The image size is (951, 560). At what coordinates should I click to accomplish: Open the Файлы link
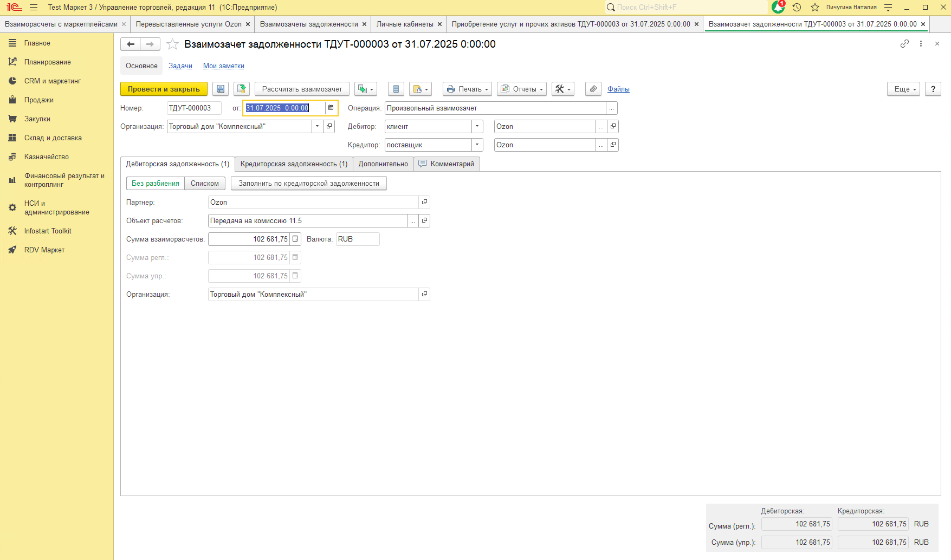pyautogui.click(x=618, y=89)
